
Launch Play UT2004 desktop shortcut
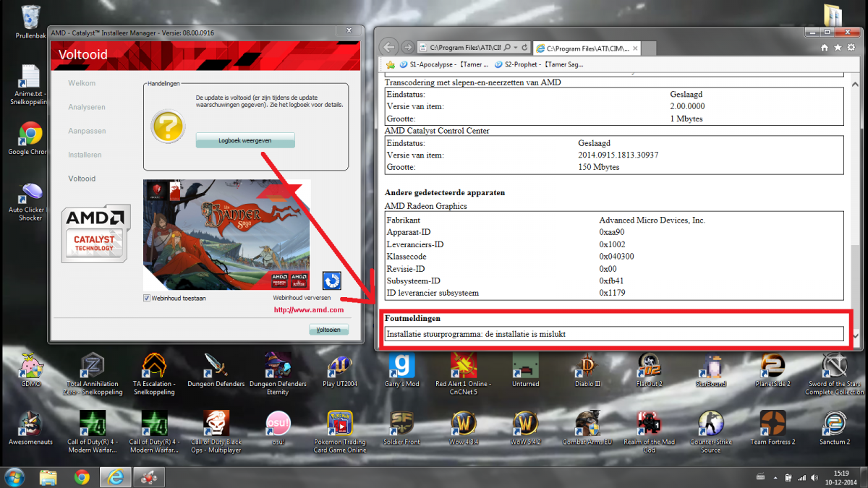[339, 369]
